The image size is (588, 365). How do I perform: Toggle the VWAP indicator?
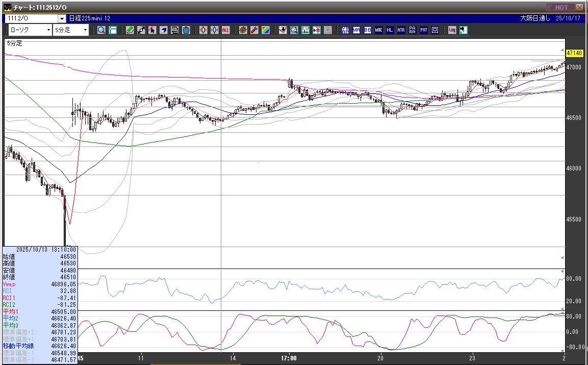pos(345,30)
